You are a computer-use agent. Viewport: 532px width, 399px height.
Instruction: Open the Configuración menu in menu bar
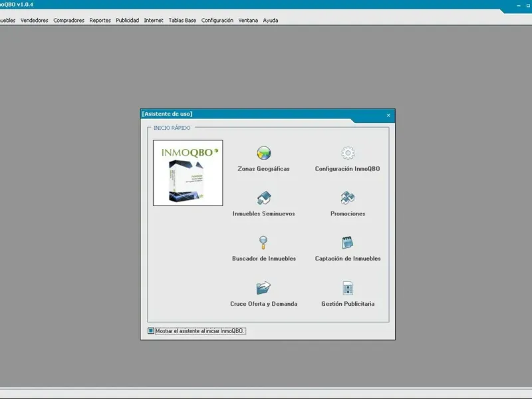pos(217,21)
